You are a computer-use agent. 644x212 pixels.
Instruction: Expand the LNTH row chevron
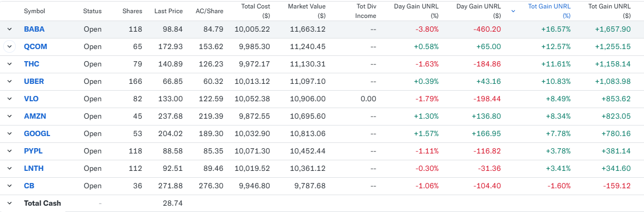tap(9, 169)
